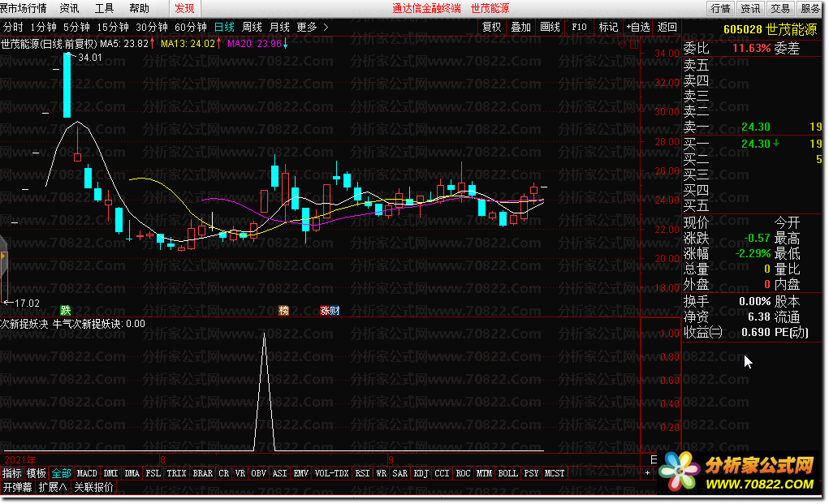Image resolution: width=829 pixels, height=504 pixels.
Task: Click the red diamond icon above the chart
Action: coord(622,45)
